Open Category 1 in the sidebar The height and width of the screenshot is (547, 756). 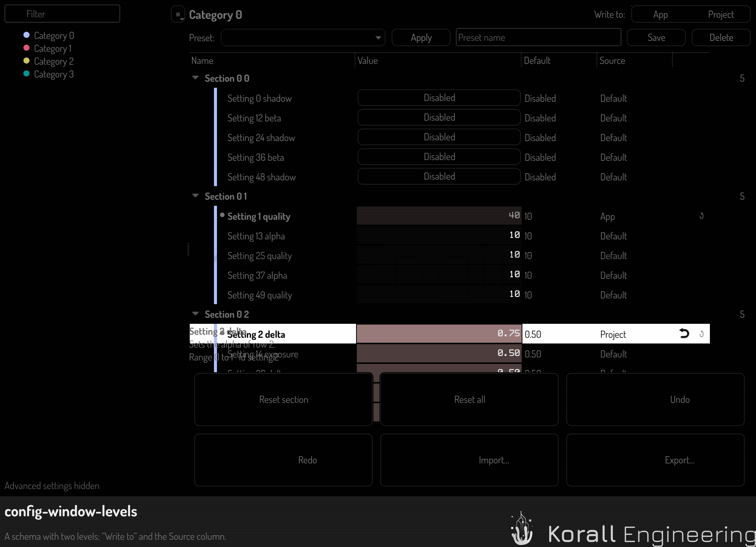53,48
